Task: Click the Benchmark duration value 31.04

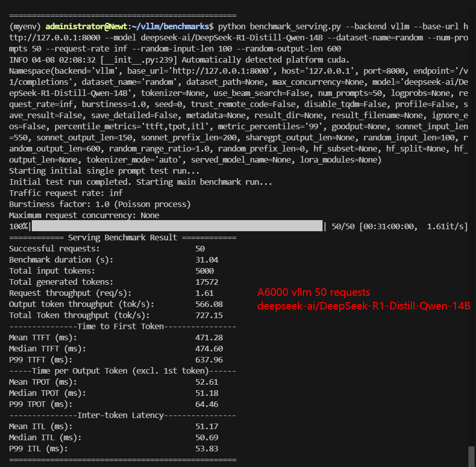Action: coord(207,260)
